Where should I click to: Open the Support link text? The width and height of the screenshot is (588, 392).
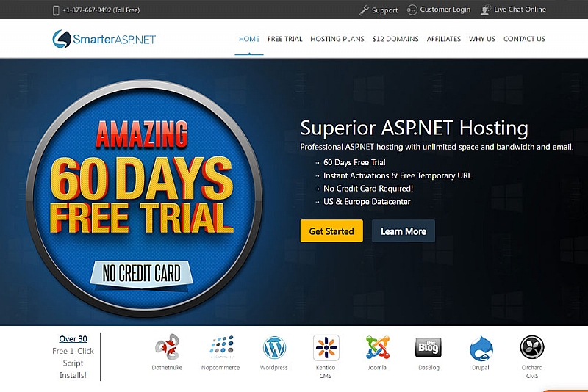point(384,10)
